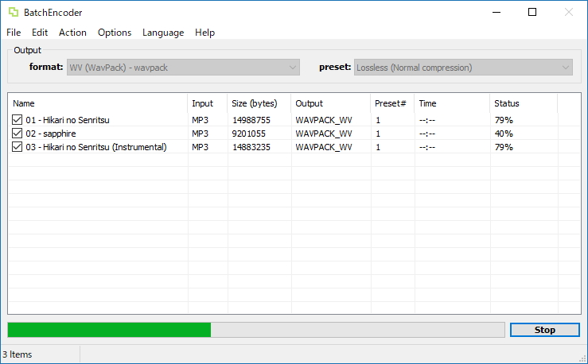
Task: Stop the encoding with Stop button
Action: pos(544,330)
